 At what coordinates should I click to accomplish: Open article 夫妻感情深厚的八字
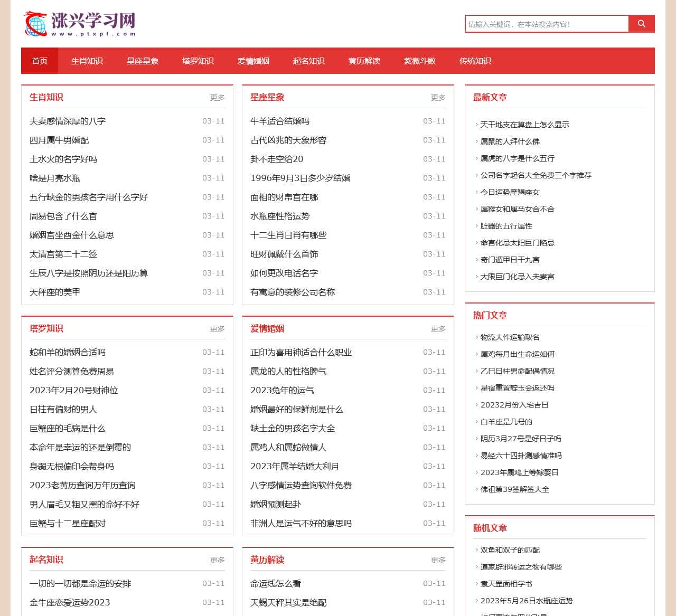coord(68,121)
